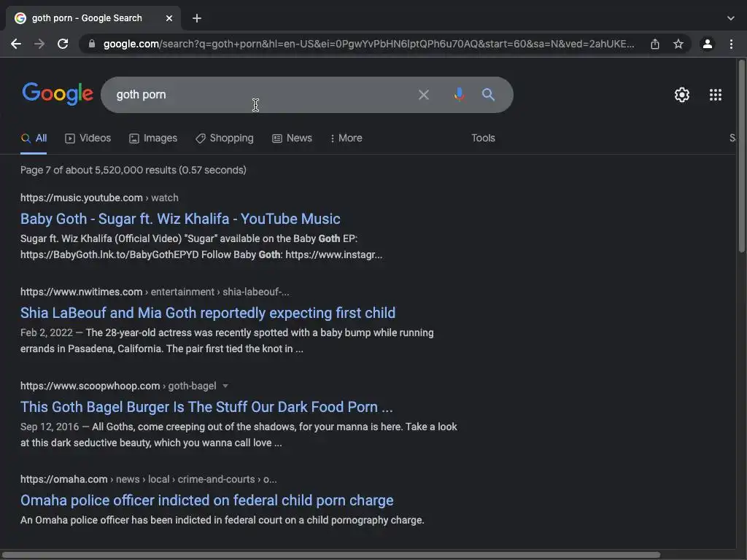
Task: Open the Chrome profile icon
Action: pyautogui.click(x=708, y=44)
